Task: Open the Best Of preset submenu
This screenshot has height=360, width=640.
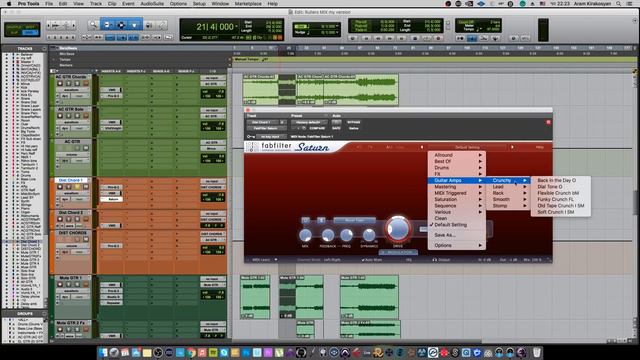Action: click(457, 161)
